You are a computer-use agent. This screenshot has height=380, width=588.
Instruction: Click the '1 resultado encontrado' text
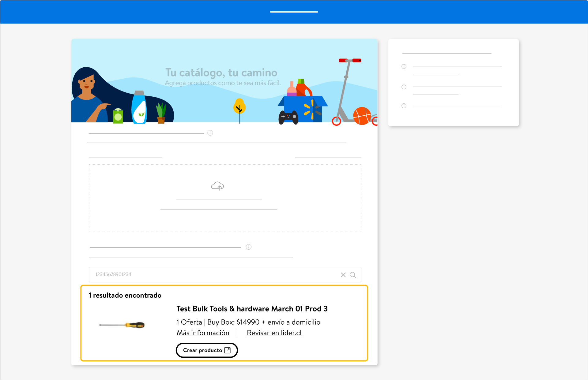click(125, 295)
